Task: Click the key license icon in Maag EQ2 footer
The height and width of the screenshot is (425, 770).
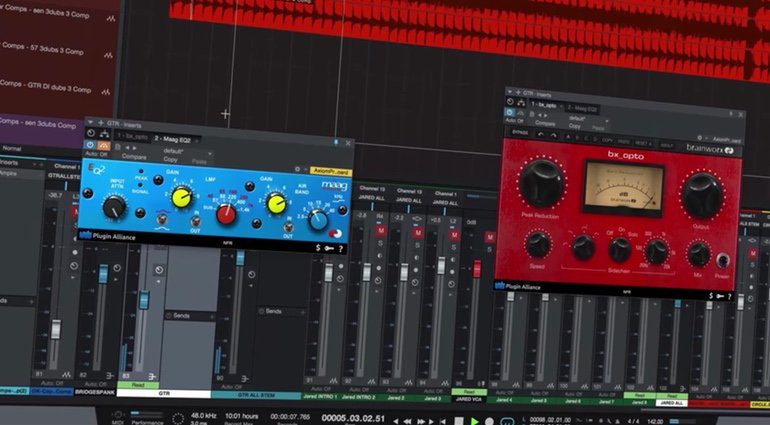Action: [329, 248]
